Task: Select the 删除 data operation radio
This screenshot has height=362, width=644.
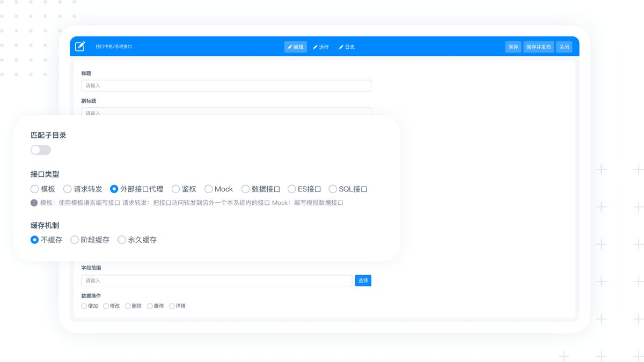Action: coord(134,306)
